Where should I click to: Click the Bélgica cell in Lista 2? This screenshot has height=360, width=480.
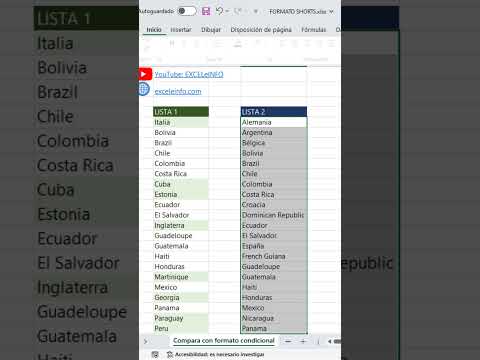[x=274, y=143]
